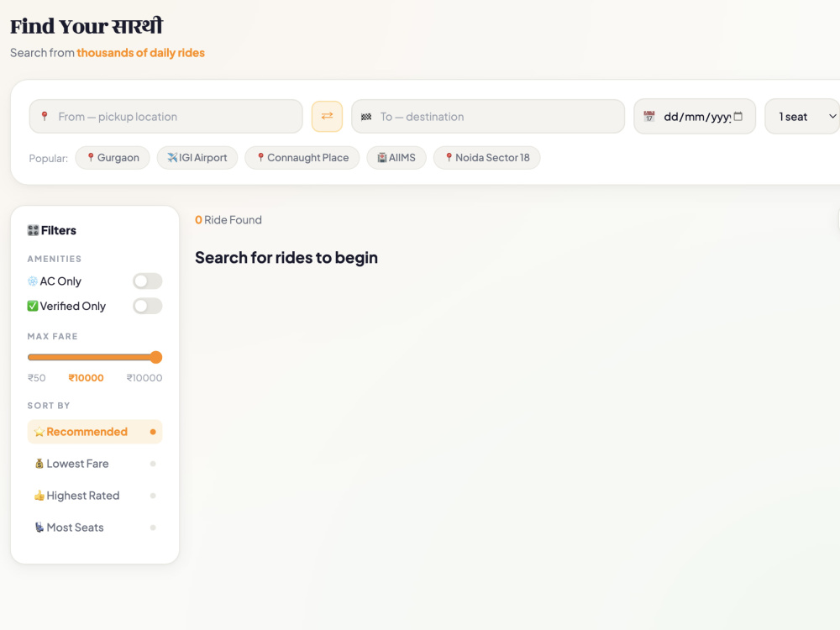Click the star icon on Recommended
840x630 pixels.
pos(39,432)
